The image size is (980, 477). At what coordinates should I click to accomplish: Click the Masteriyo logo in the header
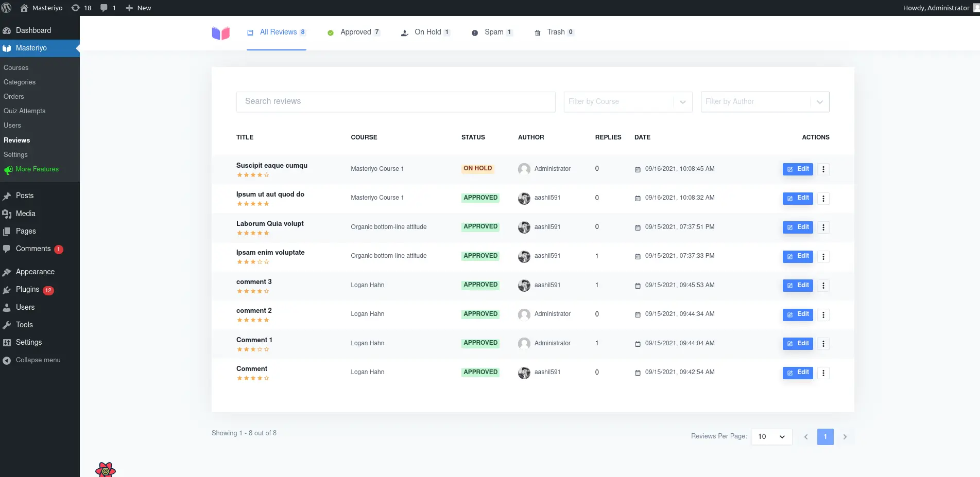coord(220,33)
